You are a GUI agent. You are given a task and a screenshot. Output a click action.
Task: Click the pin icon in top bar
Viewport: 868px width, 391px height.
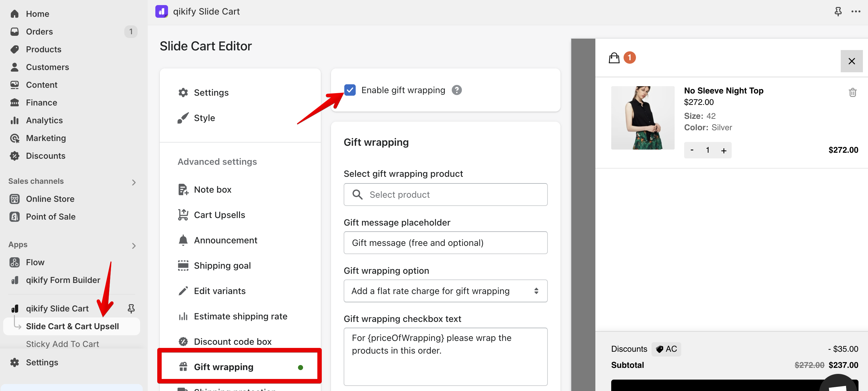(x=838, y=11)
